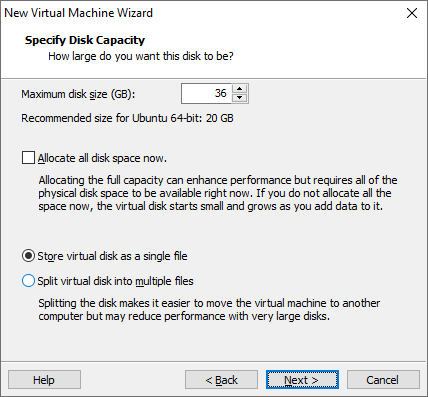The image size is (428, 397).
Task: Click the allocating full capacity description text
Action: click(x=218, y=193)
